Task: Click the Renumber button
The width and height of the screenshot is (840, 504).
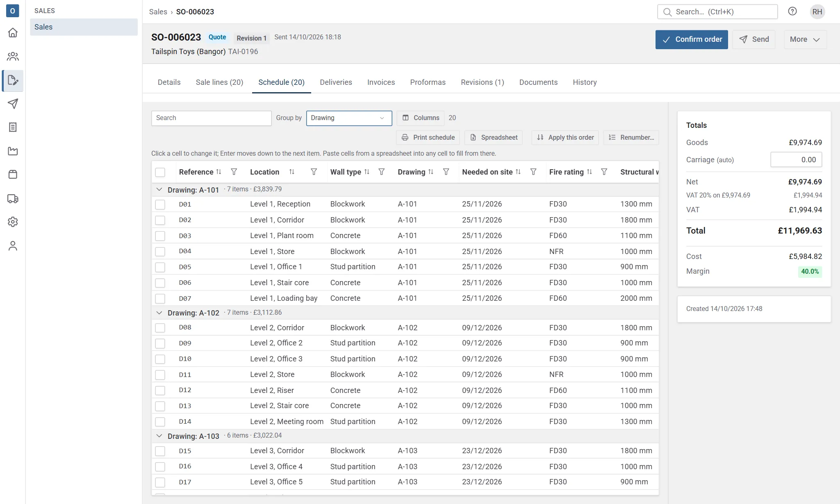Action: [x=631, y=138]
